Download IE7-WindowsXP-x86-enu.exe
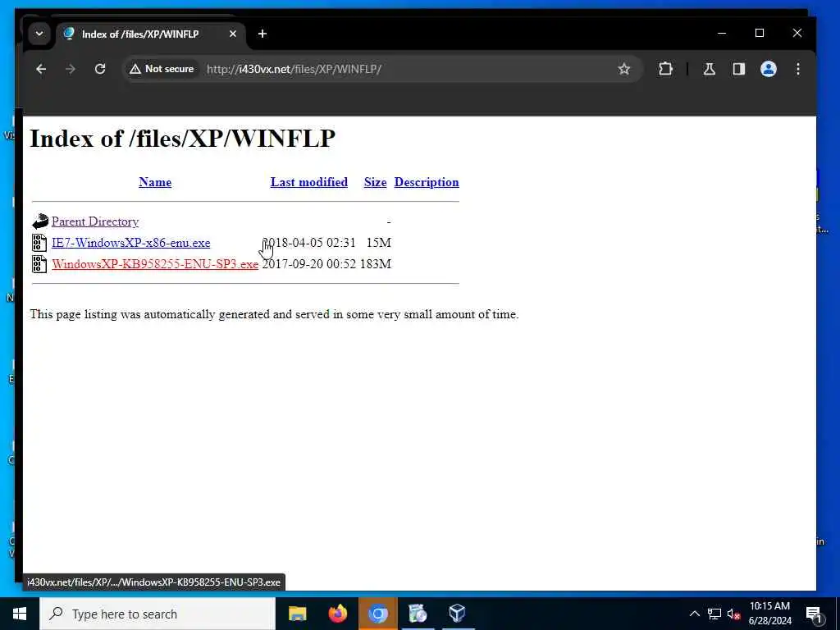840x630 pixels. 131,243
